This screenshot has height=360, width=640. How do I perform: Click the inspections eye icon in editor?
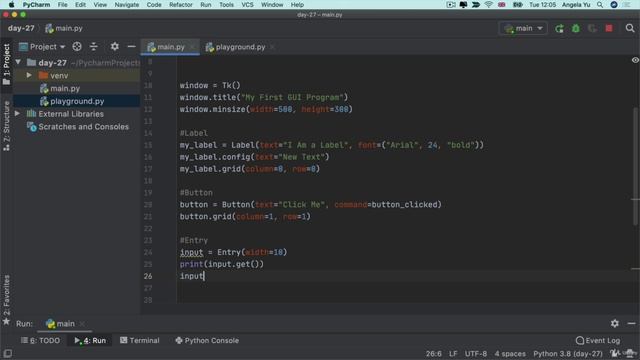[635, 60]
